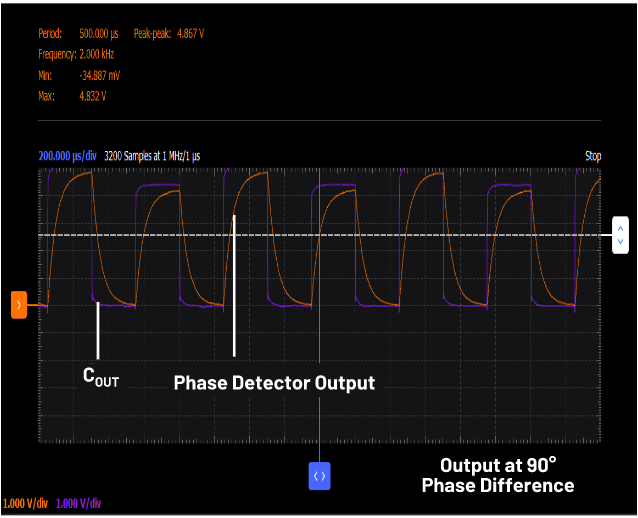Click the Max 4.832 V measurement
This screenshot has width=638, height=518.
click(72, 96)
